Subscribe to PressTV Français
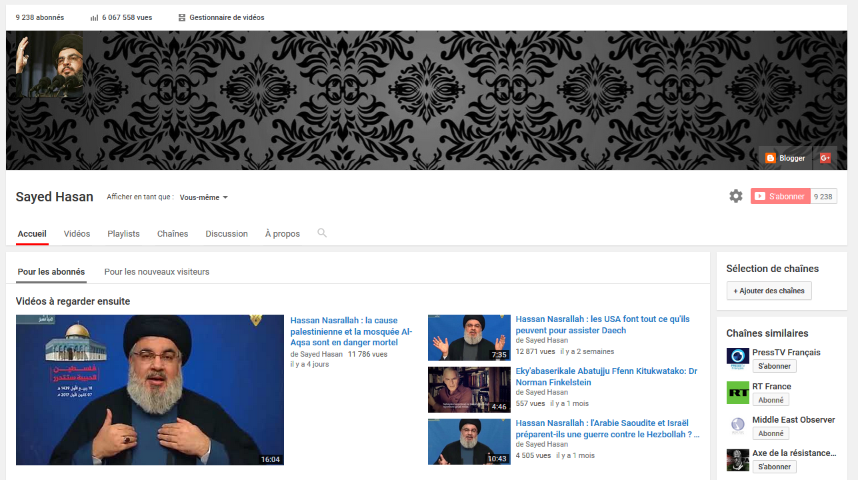The width and height of the screenshot is (868, 480). [774, 366]
